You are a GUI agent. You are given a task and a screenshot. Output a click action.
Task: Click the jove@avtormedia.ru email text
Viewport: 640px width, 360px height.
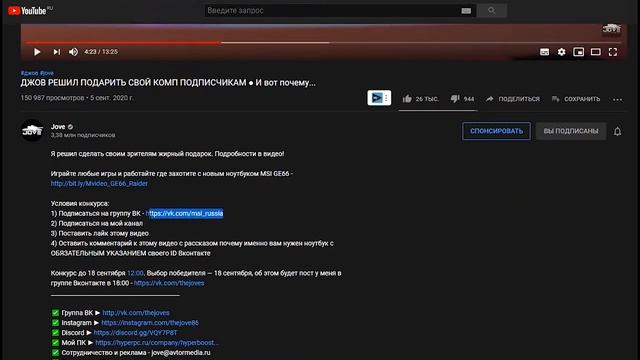click(181, 353)
